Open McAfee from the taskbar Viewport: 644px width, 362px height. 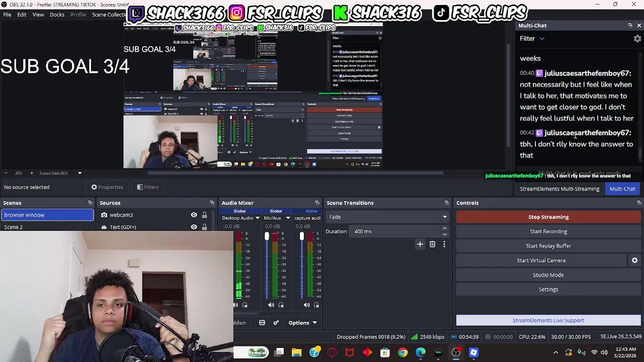click(350, 352)
